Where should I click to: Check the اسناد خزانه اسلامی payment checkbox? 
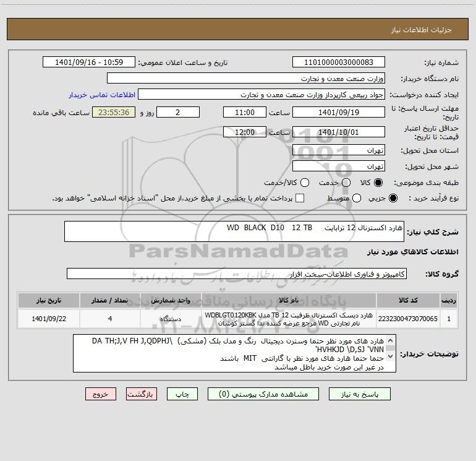(300, 198)
